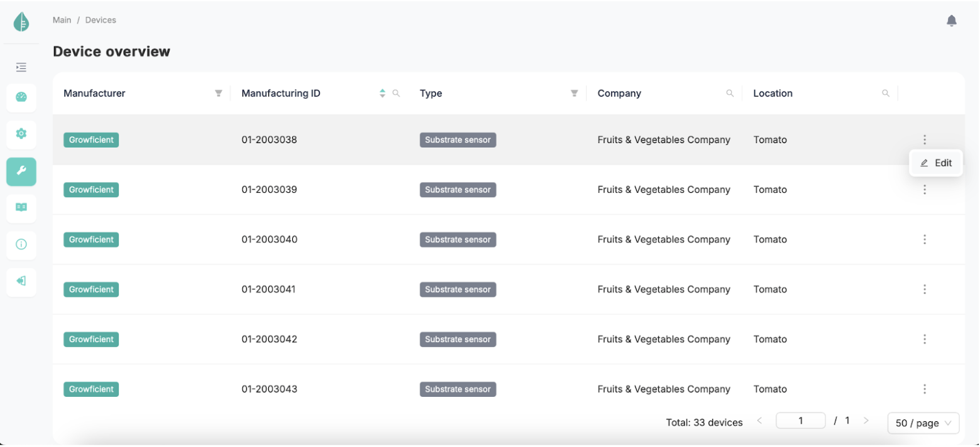Click the logout icon in sidebar

click(21, 281)
